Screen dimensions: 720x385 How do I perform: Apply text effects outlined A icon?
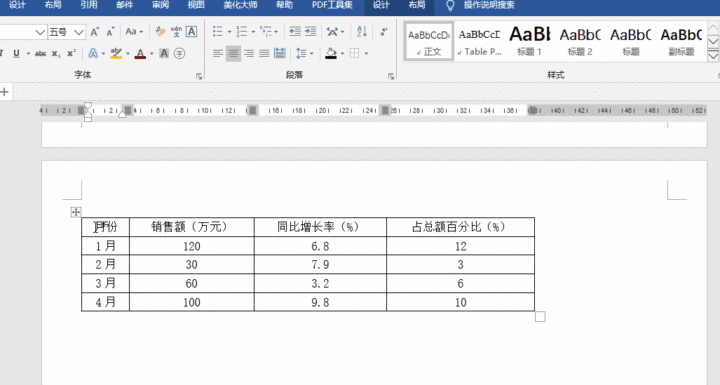pyautogui.click(x=93, y=53)
